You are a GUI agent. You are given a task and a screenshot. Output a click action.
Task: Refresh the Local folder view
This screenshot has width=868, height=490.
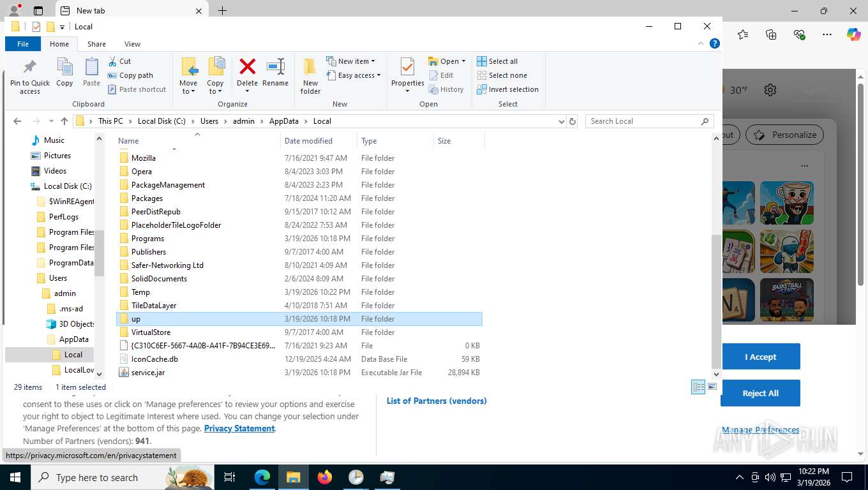click(x=572, y=121)
